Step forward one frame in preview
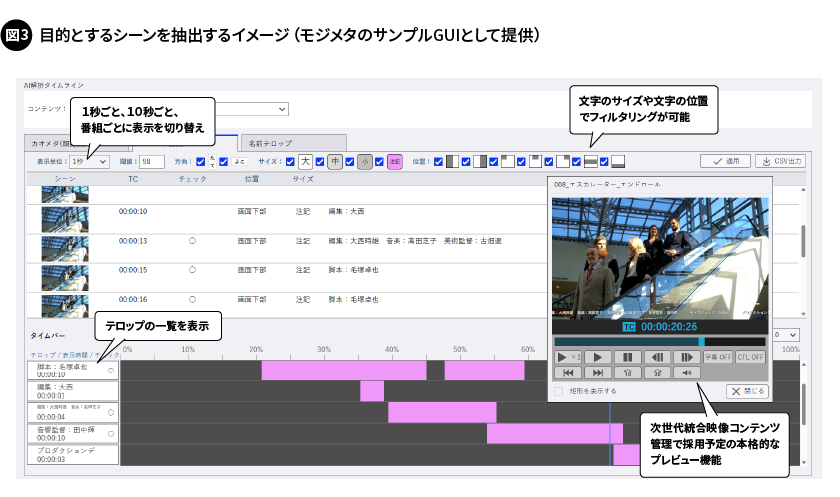840x497 pixels. tap(688, 357)
